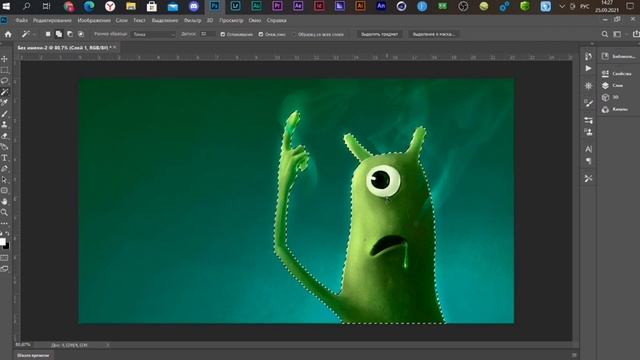Open the crossed-tools Tool Presets panel icon
Image resolution: width=640 pixels, height=360 pixels.
click(588, 178)
